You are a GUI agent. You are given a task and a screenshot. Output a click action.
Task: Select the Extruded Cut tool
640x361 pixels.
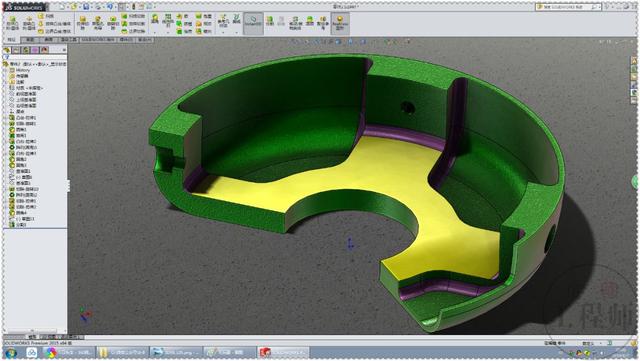pos(83,23)
